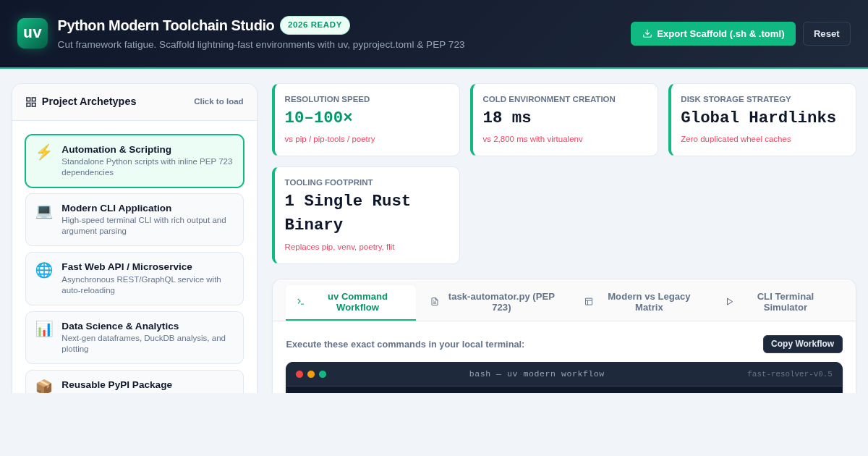Click the 2026 READY badge
The height and width of the screenshot is (456, 868).
click(x=315, y=25)
